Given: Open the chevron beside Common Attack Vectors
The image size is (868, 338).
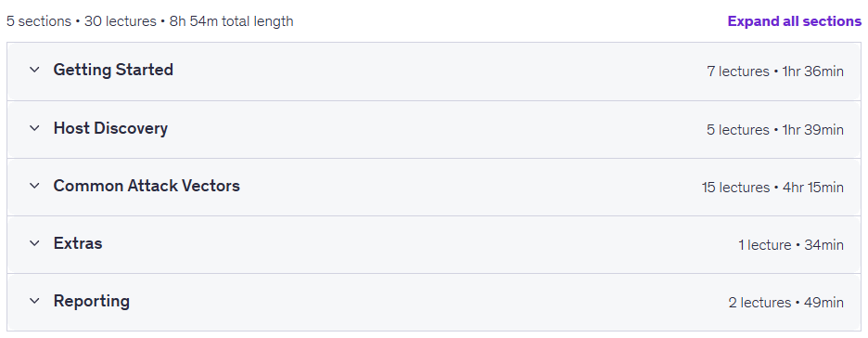Looking at the screenshot, I should 34,186.
